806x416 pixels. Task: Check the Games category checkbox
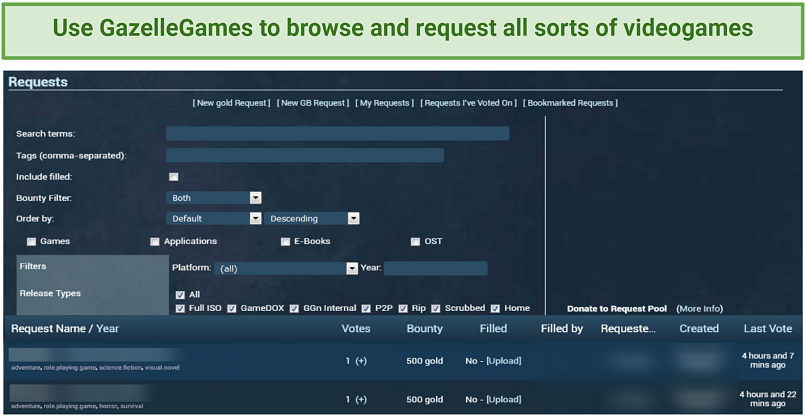[31, 242]
